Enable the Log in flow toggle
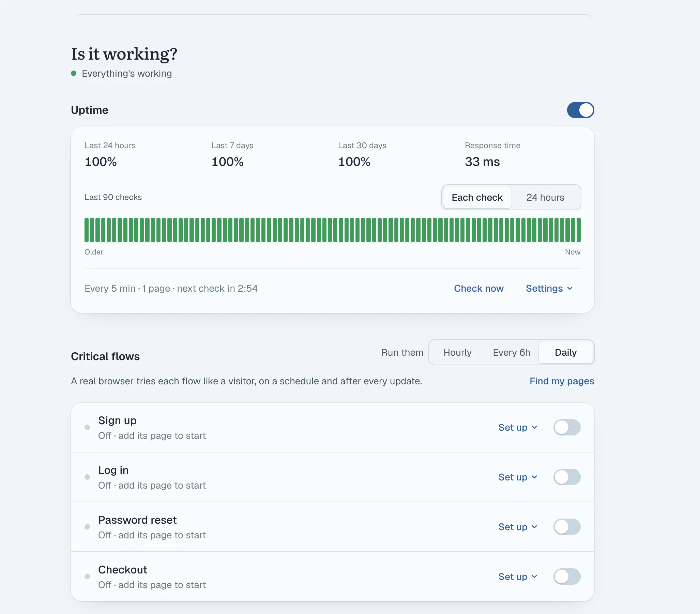 pos(567,477)
